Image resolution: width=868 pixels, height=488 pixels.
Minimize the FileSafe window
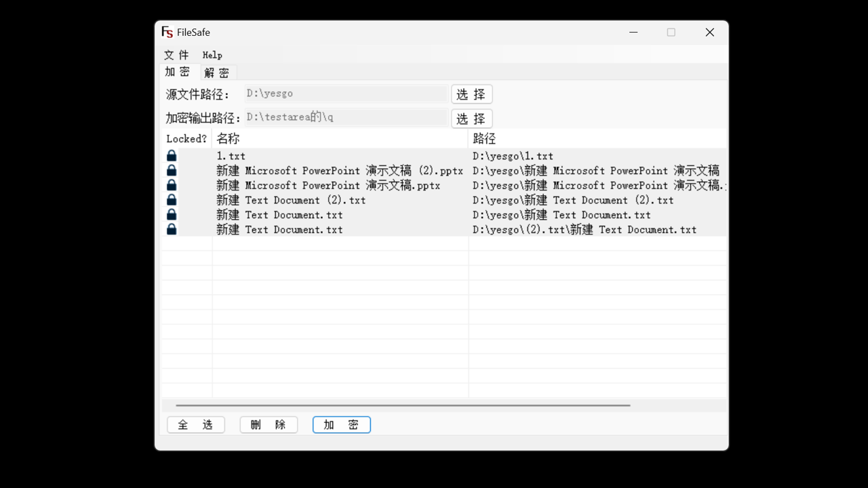(633, 32)
